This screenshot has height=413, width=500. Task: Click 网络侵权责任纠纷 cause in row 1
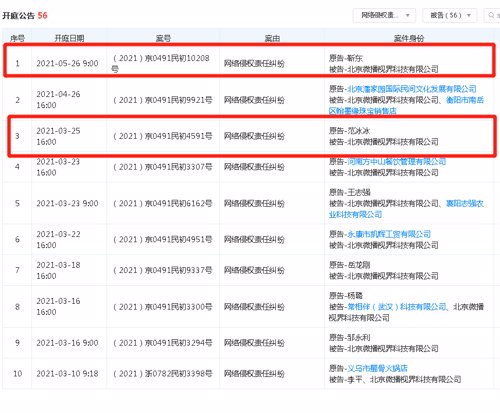tap(254, 63)
